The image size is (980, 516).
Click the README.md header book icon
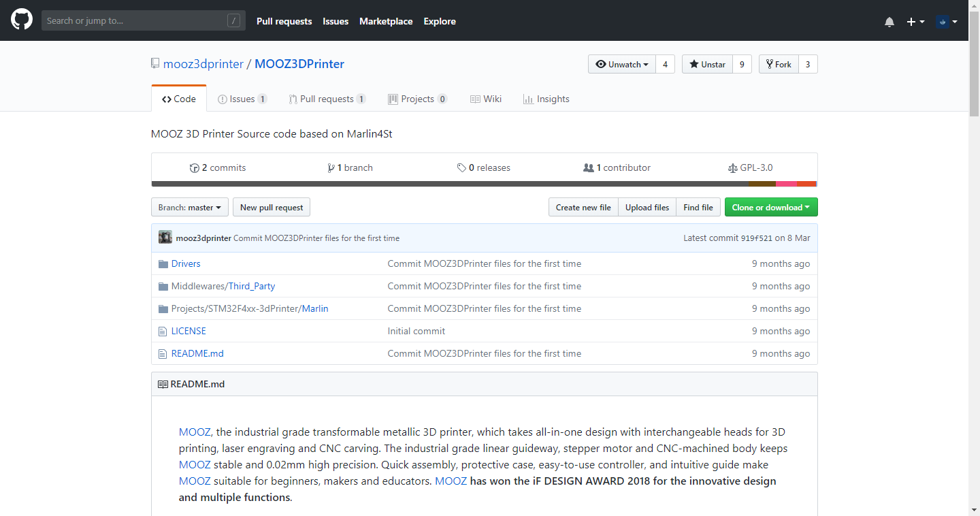point(163,384)
